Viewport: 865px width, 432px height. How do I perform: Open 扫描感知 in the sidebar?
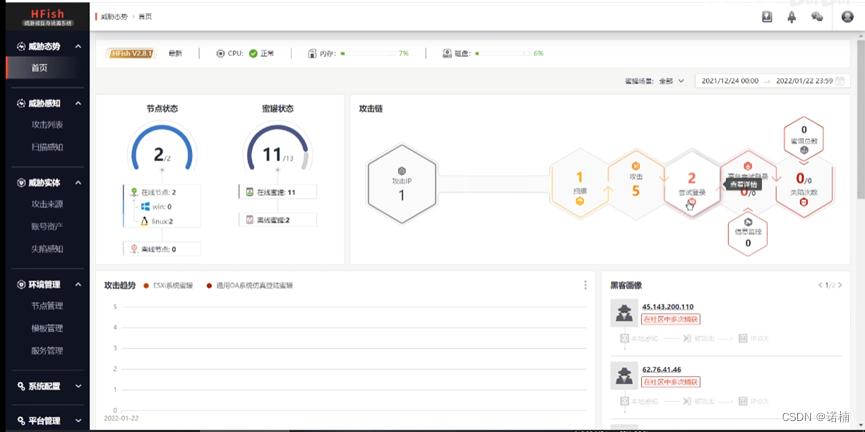47,147
